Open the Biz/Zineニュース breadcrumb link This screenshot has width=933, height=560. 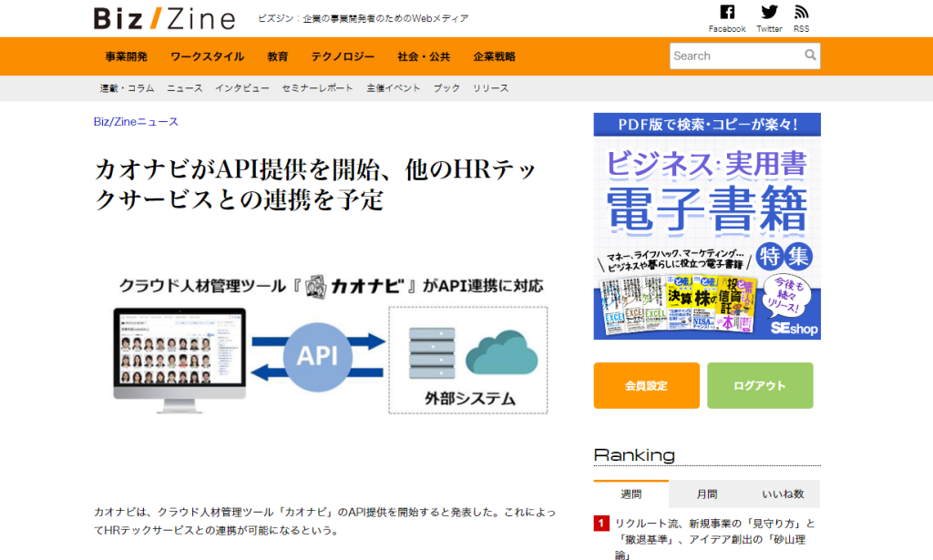tap(136, 122)
